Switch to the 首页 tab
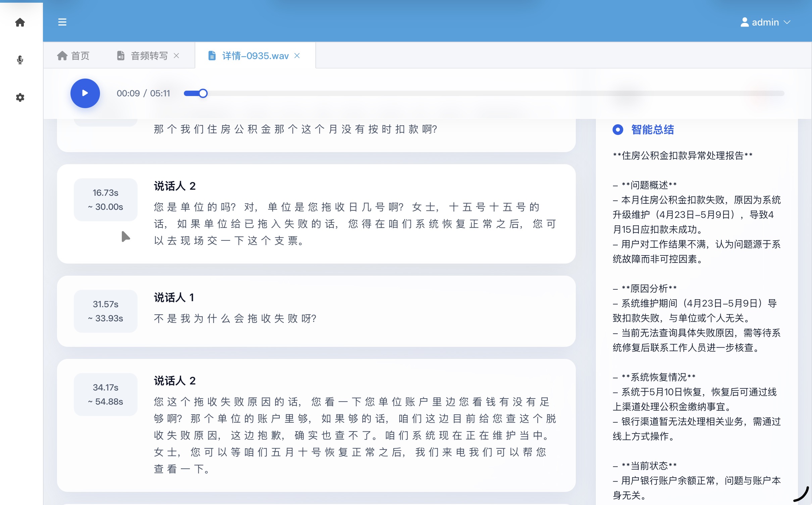The image size is (812, 505). pos(80,55)
